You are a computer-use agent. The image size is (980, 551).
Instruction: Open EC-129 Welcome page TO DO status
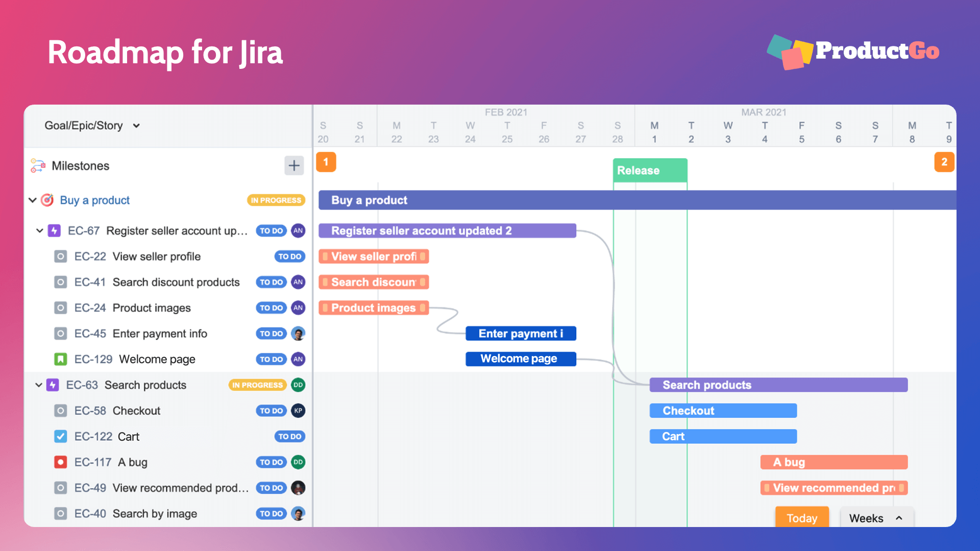[x=271, y=359]
